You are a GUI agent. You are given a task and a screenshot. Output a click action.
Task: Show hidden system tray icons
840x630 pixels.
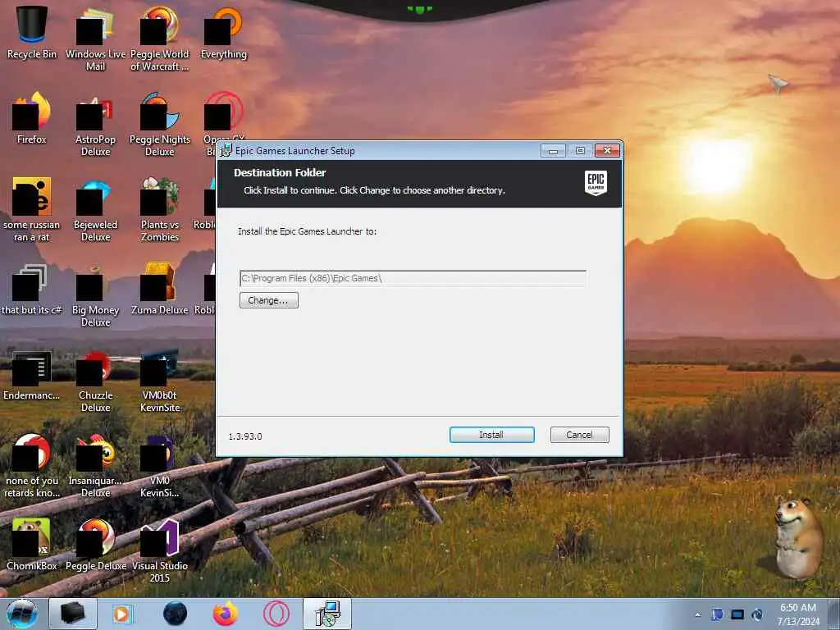(697, 614)
